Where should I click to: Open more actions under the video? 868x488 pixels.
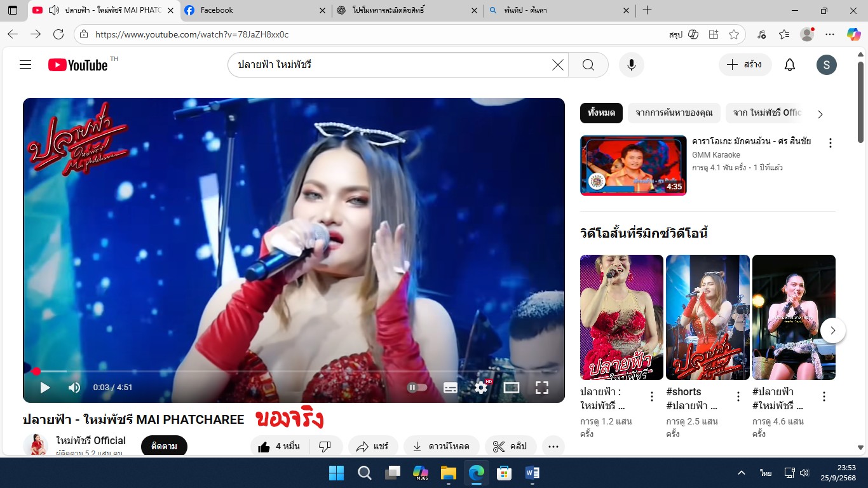tap(553, 447)
